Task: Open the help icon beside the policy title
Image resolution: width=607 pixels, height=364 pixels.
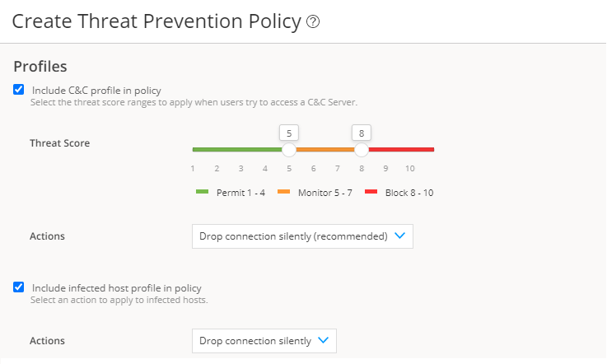Action: pos(313,22)
